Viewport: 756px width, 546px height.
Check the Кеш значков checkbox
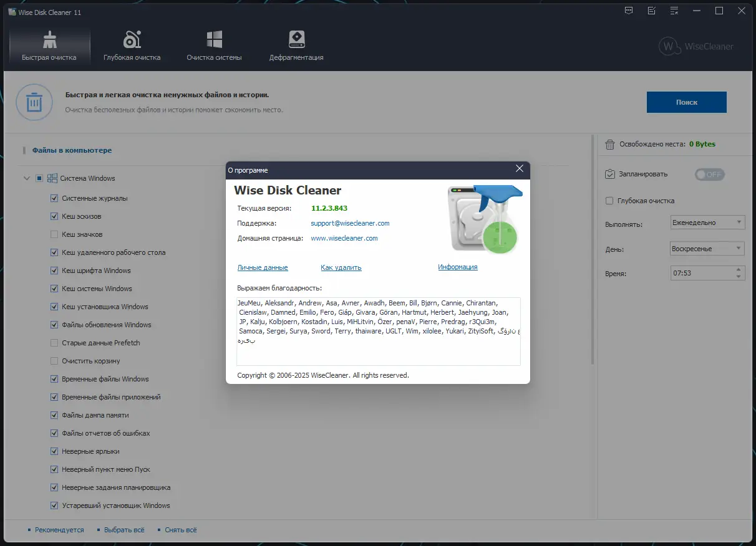54,234
